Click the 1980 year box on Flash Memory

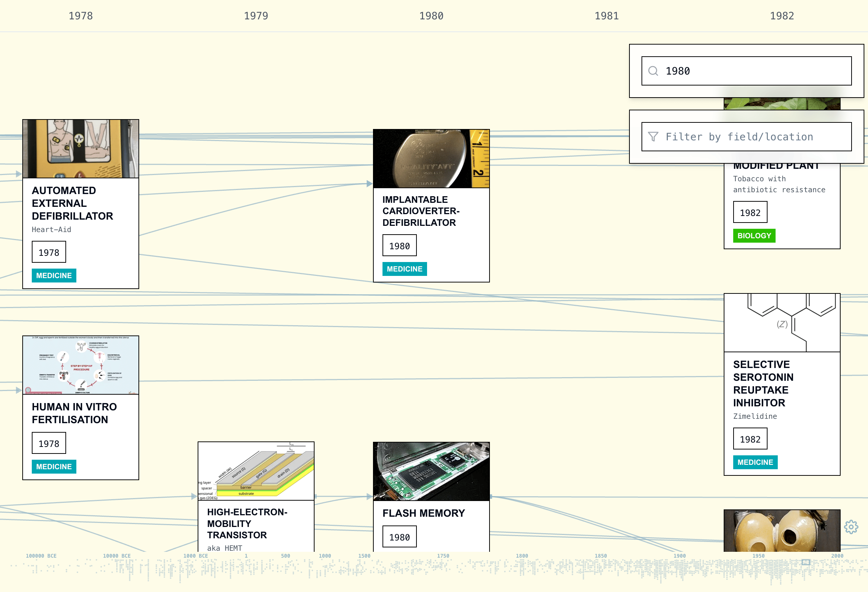[x=399, y=537]
